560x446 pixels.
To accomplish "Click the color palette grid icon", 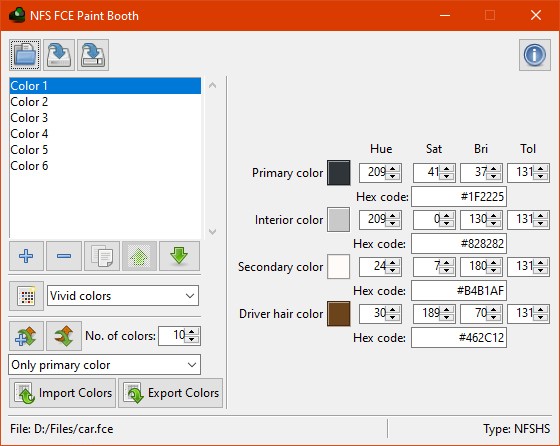I will [26, 296].
